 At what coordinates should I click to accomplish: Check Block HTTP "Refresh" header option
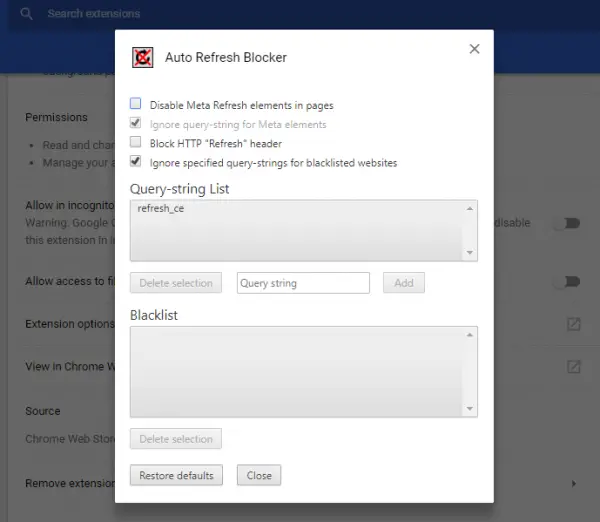coord(135,142)
